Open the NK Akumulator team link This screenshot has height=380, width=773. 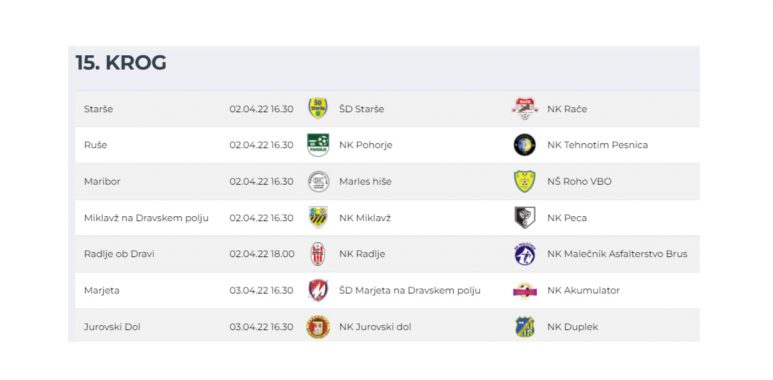(x=583, y=290)
